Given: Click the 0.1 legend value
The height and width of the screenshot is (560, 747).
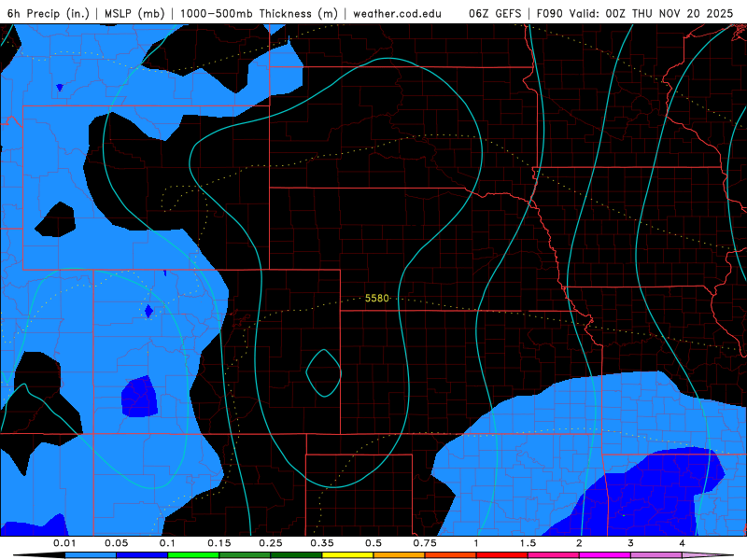Looking at the screenshot, I should 167,543.
